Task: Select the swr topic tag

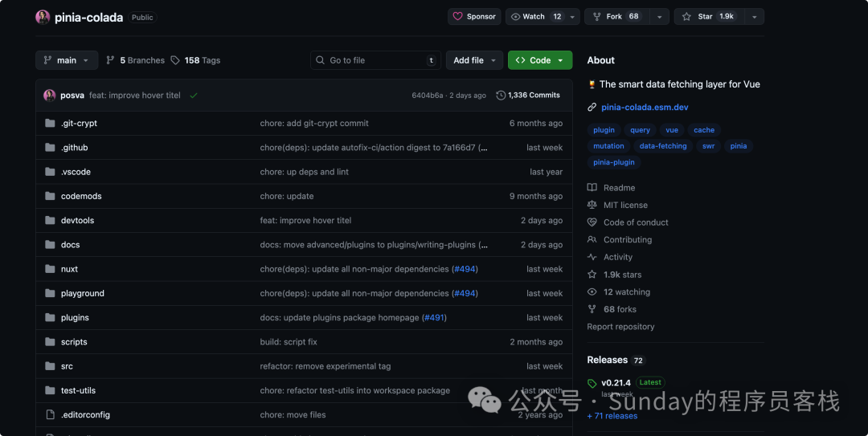Action: point(709,146)
